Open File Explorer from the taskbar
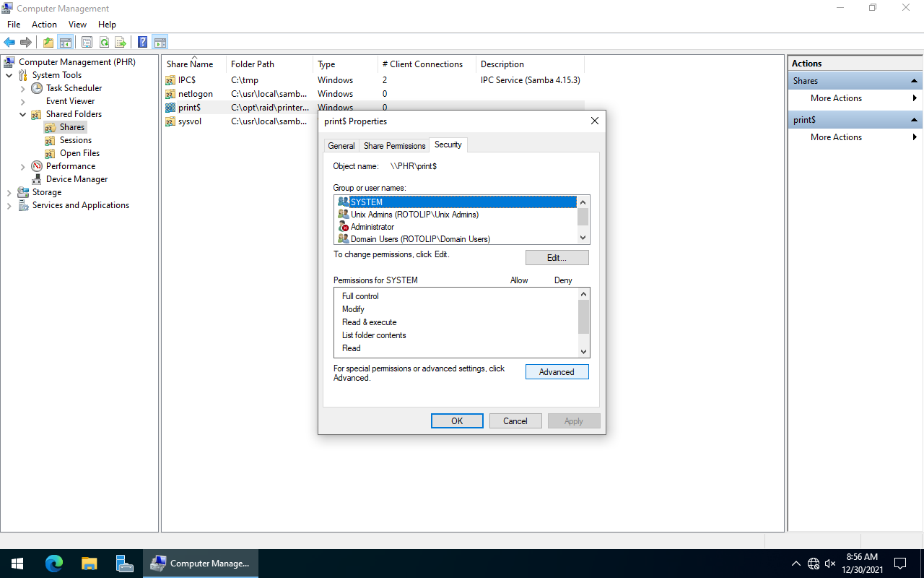Screen dimensions: 924x578 pyautogui.click(x=89, y=564)
